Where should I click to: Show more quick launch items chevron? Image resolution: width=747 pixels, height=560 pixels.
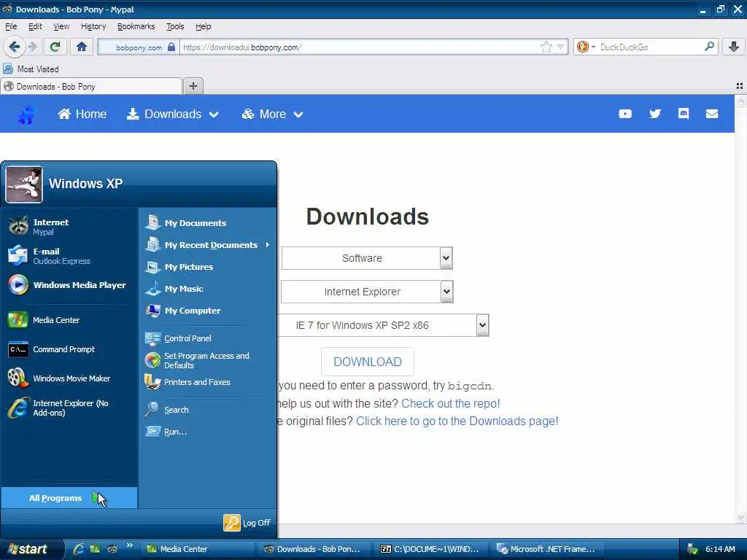click(130, 545)
